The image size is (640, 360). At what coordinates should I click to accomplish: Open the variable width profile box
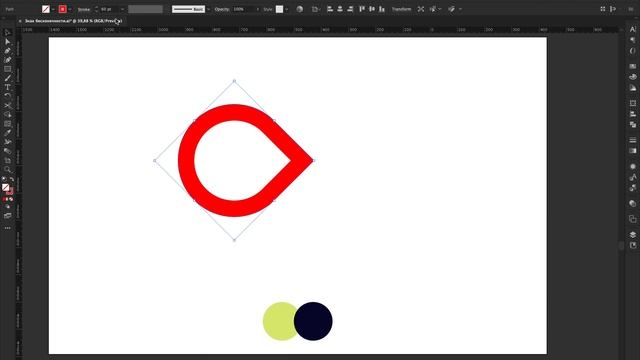pos(145,9)
